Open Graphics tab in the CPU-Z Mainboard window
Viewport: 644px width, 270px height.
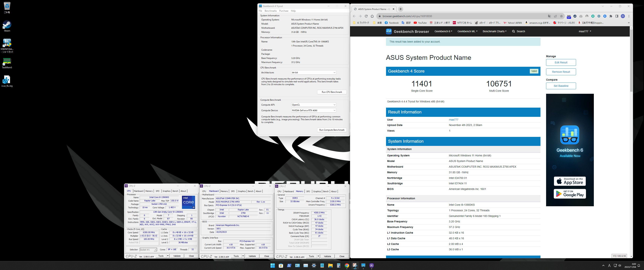click(242, 191)
